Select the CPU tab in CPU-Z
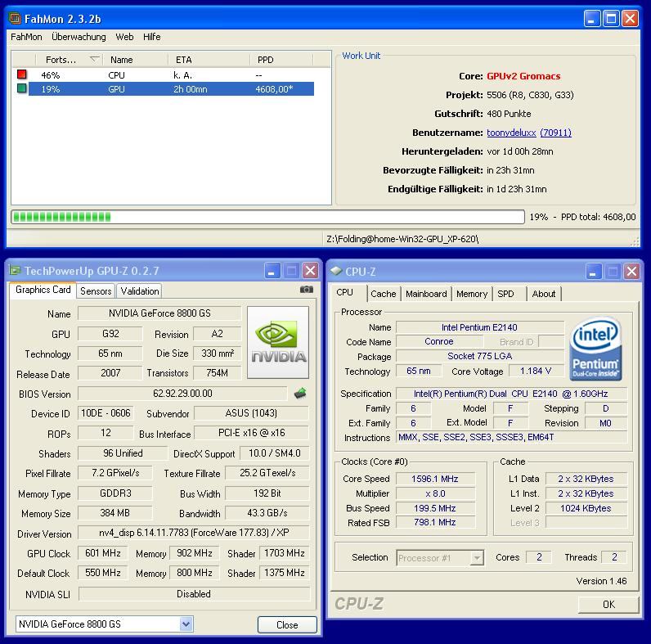 tap(344, 292)
